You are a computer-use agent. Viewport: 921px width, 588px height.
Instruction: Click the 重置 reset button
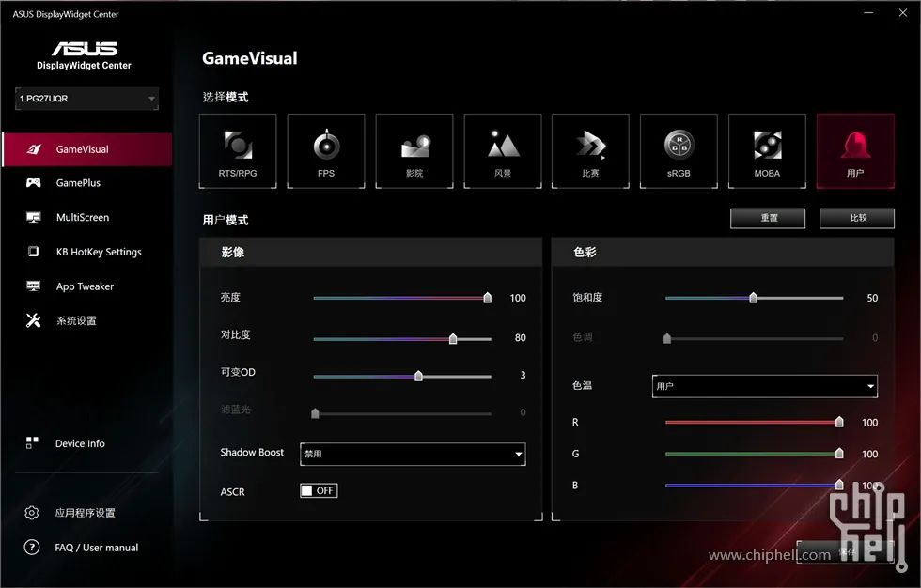tap(769, 218)
